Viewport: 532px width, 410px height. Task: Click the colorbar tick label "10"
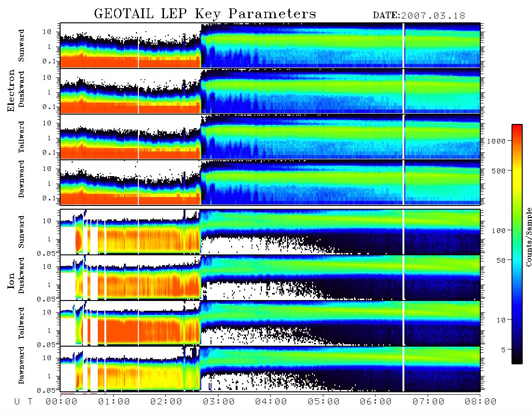point(501,320)
